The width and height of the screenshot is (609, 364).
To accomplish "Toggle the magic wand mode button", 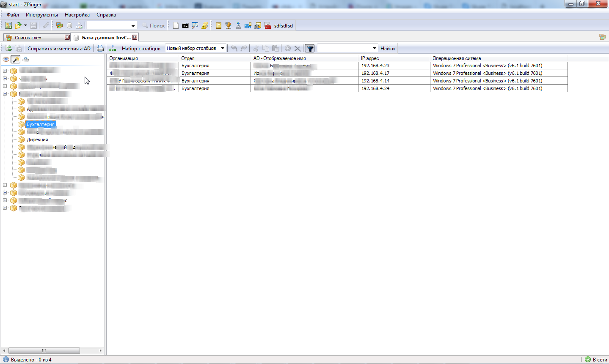I will (x=16, y=60).
